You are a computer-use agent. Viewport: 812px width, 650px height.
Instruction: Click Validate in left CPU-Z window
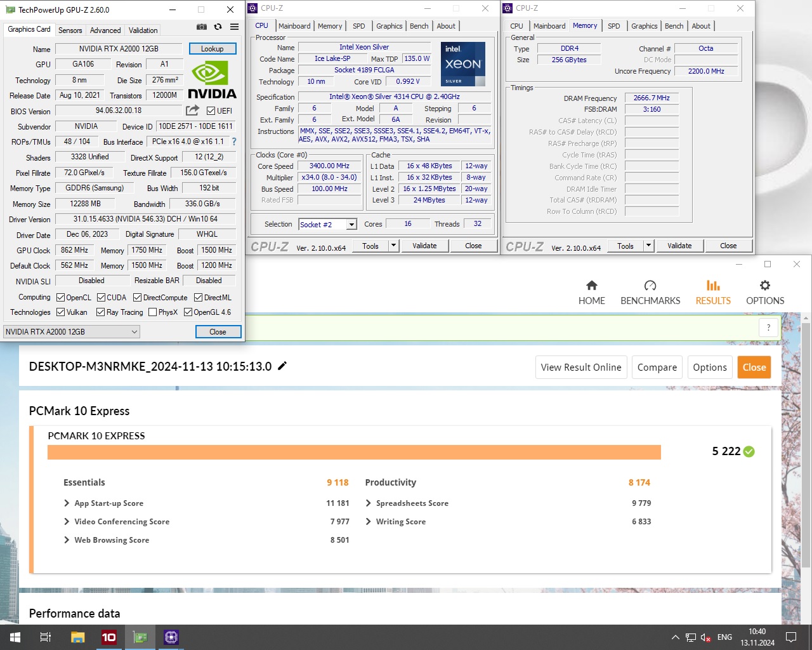click(x=424, y=246)
